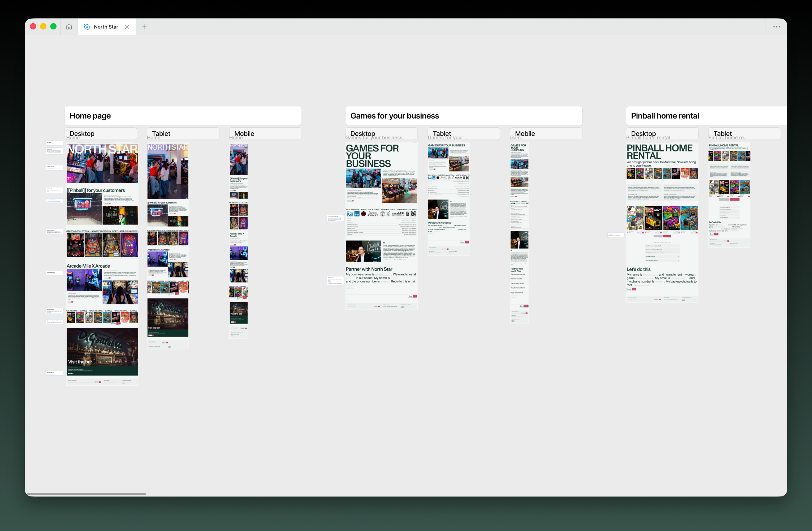Click the yellow minimize window button

click(43, 27)
